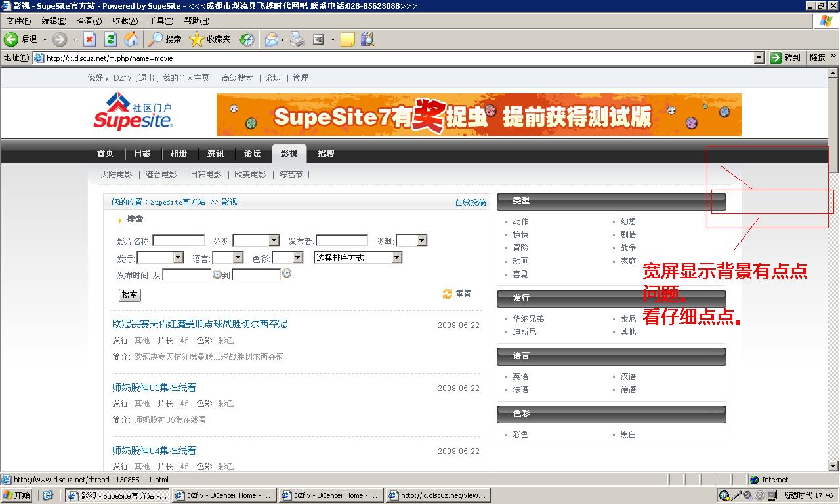
Task: Click the 搜索 search submit button
Action: tap(130, 295)
